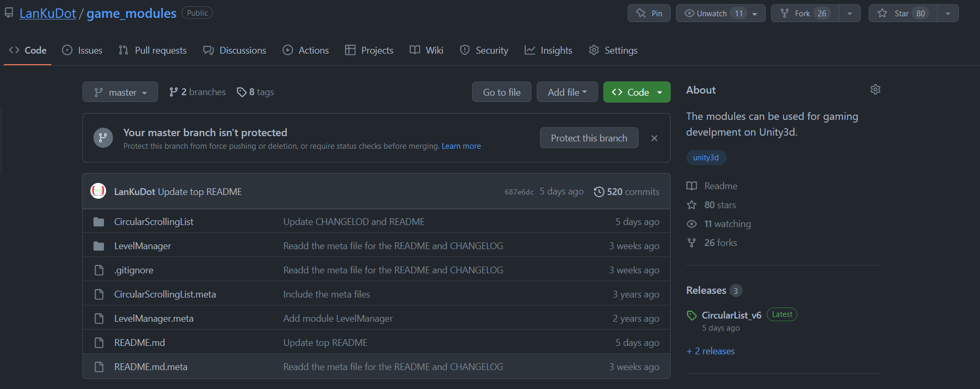Click the unity3d topic tag
980x389 pixels.
pyautogui.click(x=706, y=158)
